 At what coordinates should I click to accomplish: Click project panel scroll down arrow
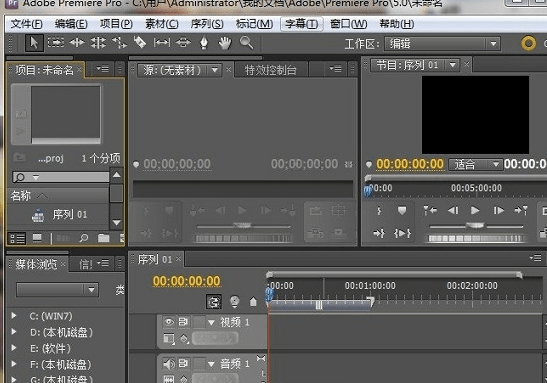(x=117, y=222)
